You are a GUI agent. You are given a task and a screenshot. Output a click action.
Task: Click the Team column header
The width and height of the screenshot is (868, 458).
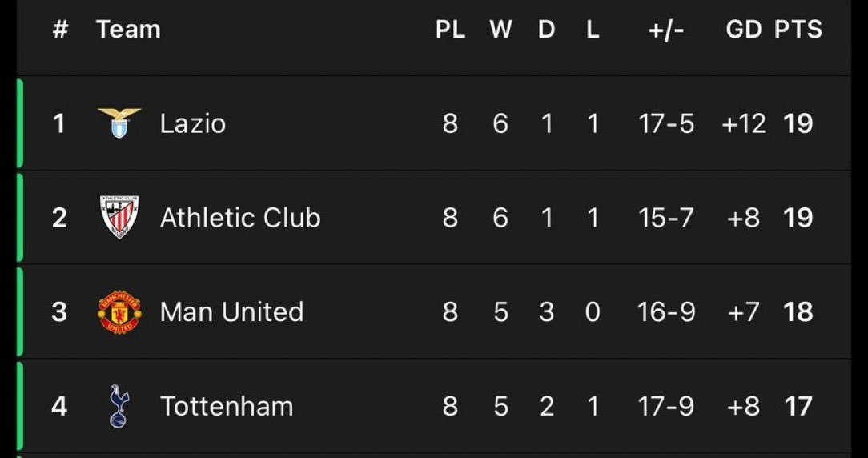pyautogui.click(x=128, y=30)
